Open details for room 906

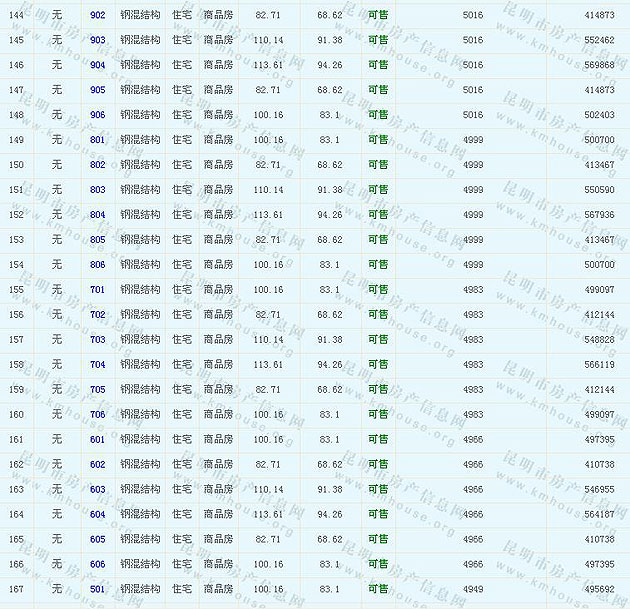97,115
